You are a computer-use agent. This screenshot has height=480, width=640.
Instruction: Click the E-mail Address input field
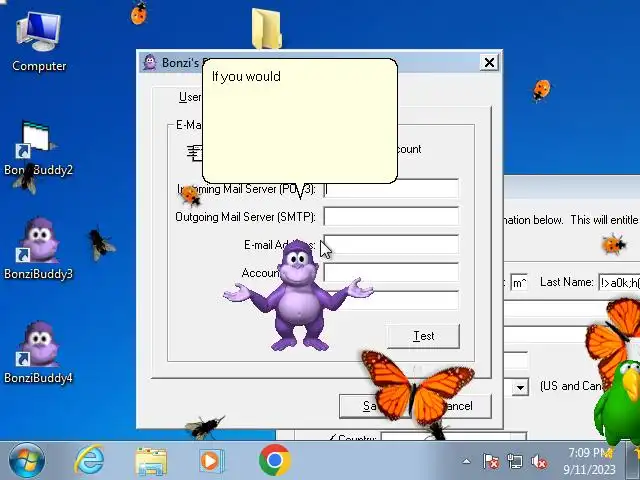tap(391, 244)
